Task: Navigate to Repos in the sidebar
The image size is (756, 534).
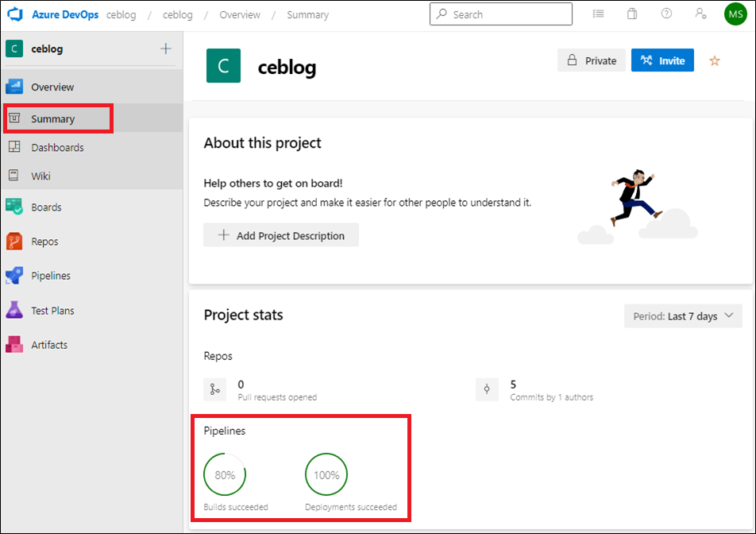Action: 91,242
